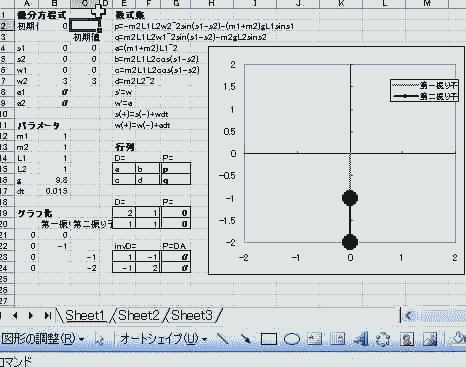Open the Clip Art insert tool
This screenshot has height=367, width=466.
[407, 339]
